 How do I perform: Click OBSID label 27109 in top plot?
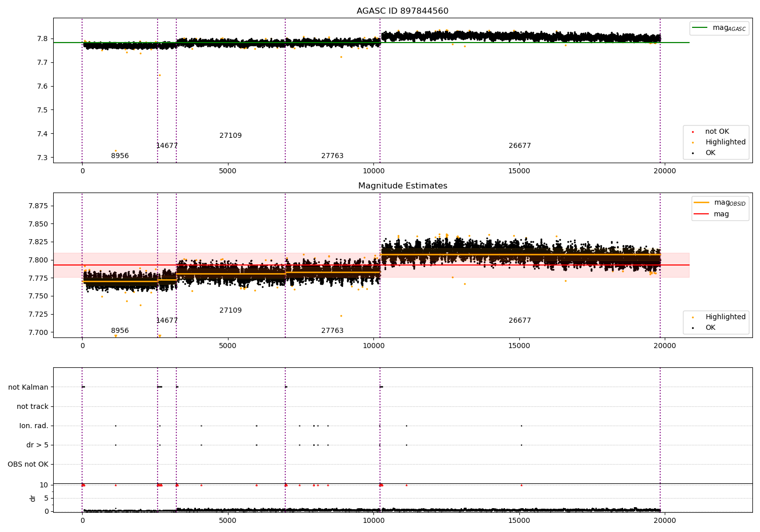click(x=231, y=136)
